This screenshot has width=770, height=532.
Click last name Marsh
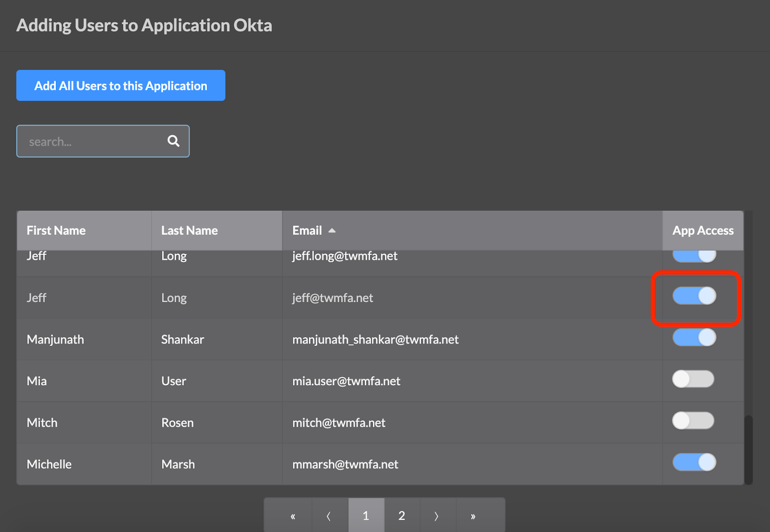click(178, 464)
